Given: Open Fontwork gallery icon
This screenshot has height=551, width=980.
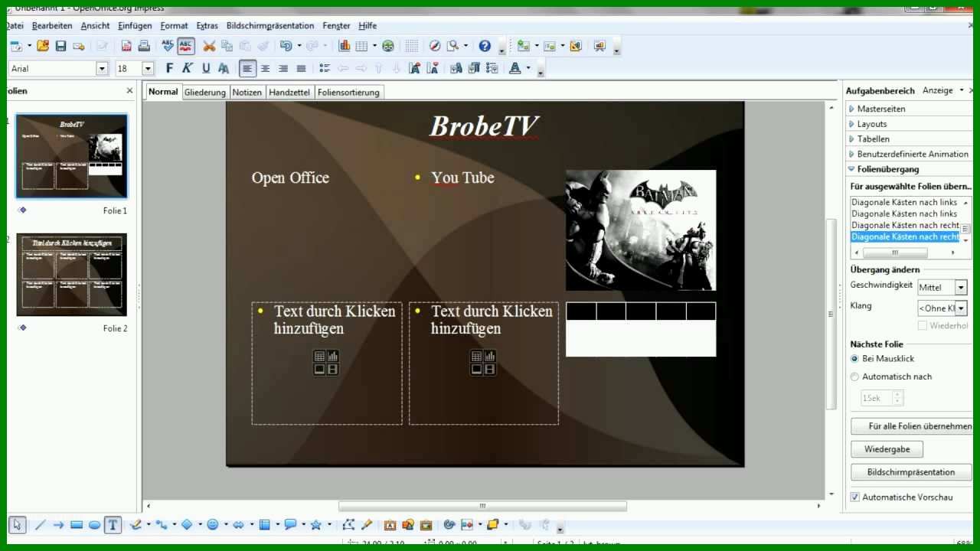Looking at the screenshot, I should click(x=390, y=525).
